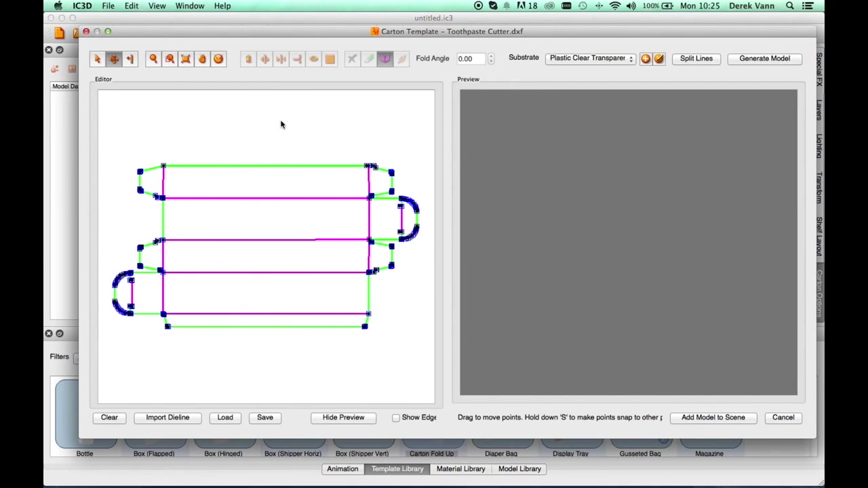
Task: Undock the upper-left panel
Action: tap(60, 50)
